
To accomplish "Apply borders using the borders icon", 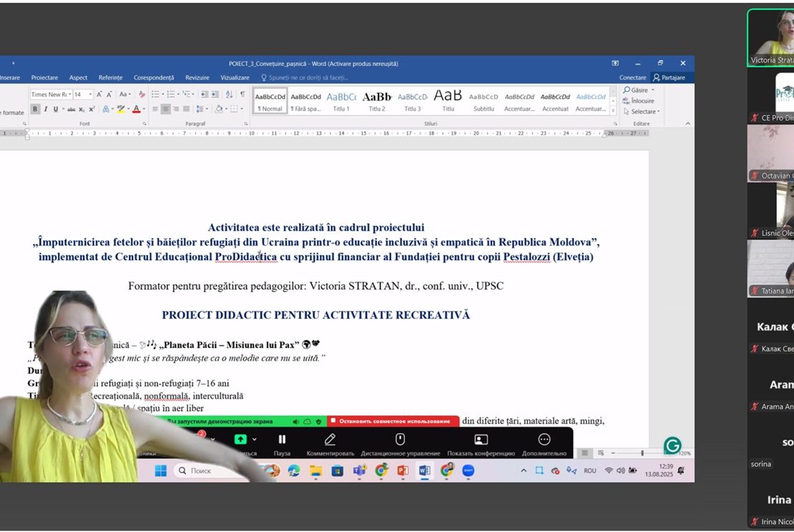I will pyautogui.click(x=234, y=109).
